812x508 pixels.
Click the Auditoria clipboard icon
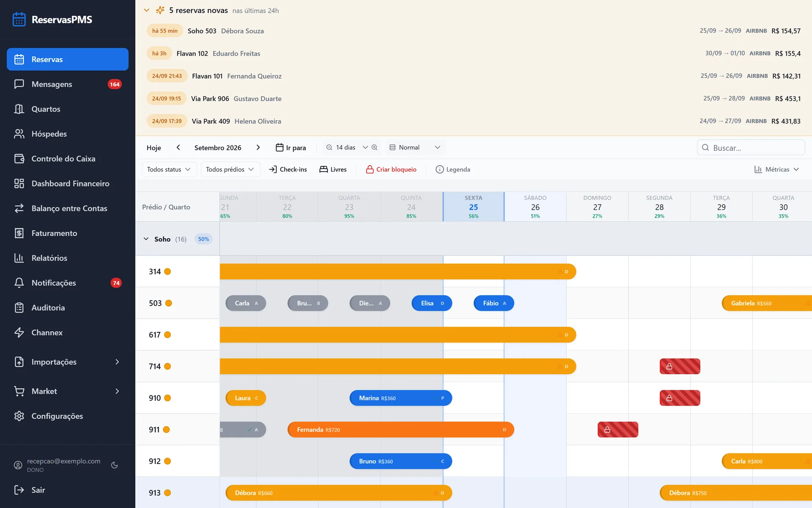(19, 308)
